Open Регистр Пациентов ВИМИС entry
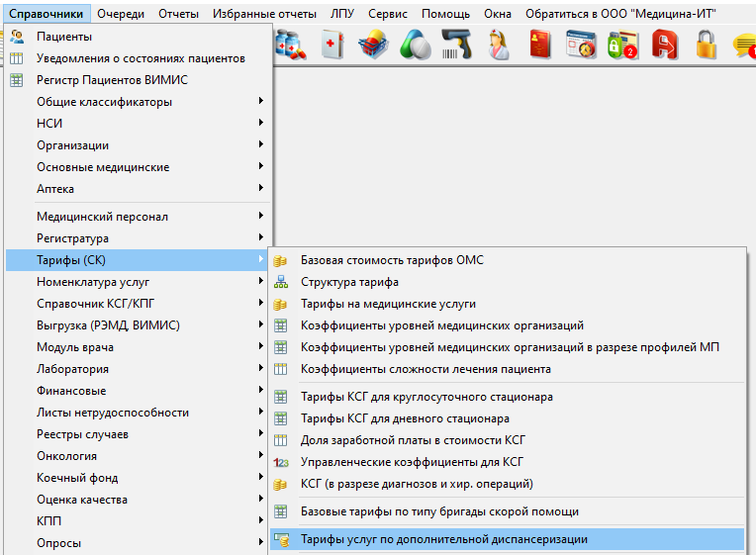756x555 pixels. (x=112, y=80)
